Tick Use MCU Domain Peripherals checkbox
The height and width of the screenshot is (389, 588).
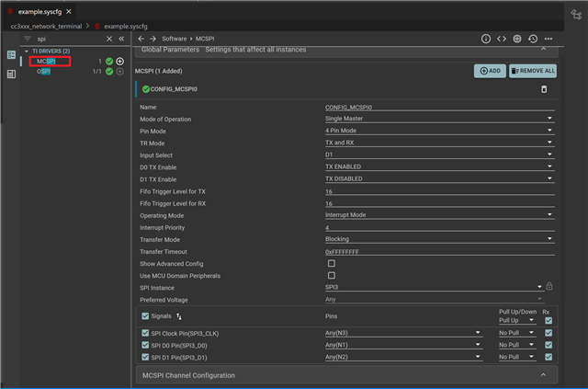point(331,275)
